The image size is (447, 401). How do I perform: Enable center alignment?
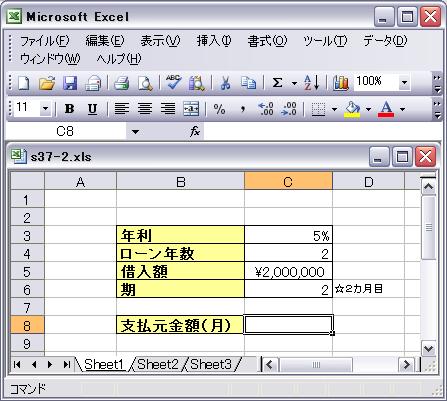(x=145, y=109)
